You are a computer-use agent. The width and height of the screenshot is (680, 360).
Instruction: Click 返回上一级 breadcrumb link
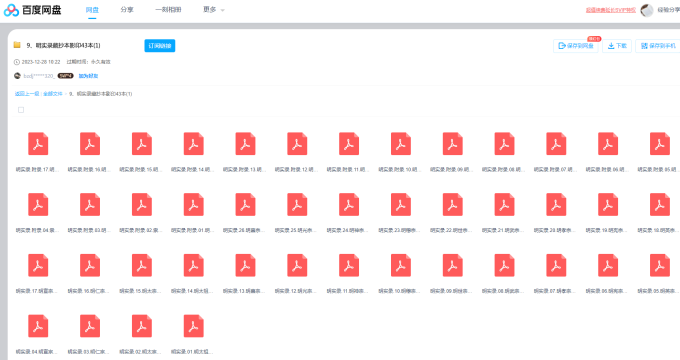(27, 94)
